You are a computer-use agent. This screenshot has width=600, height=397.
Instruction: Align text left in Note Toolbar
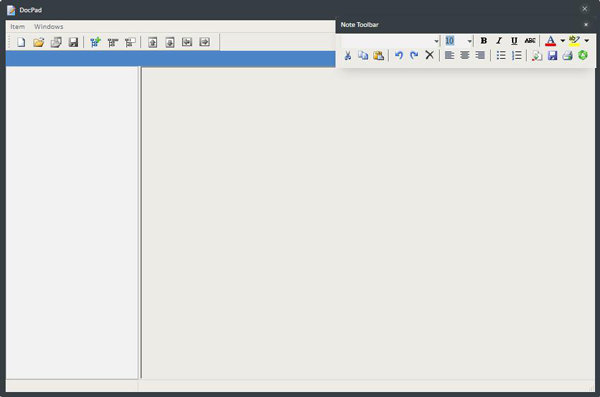(450, 56)
